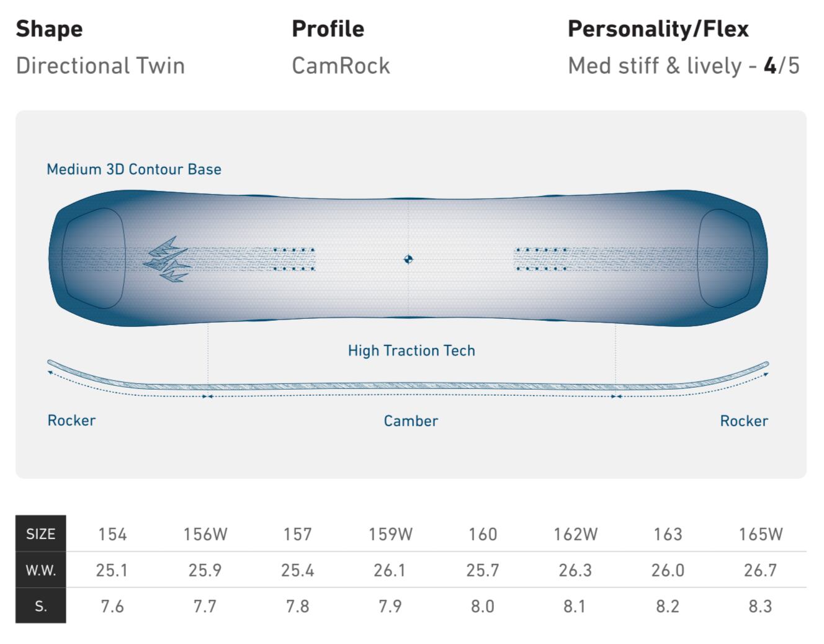This screenshot has width=824, height=644.
Task: Click the Medium 3D Contour Base label
Action: pos(134,169)
